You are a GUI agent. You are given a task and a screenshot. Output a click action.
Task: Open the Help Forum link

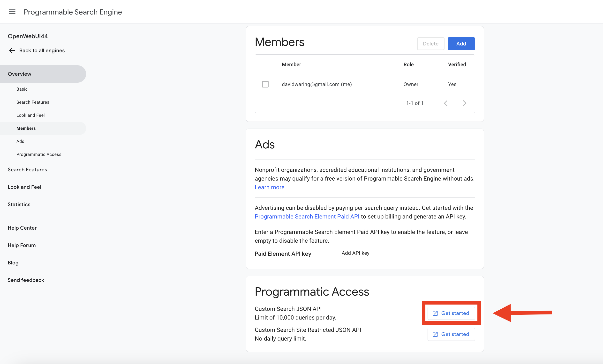click(22, 245)
